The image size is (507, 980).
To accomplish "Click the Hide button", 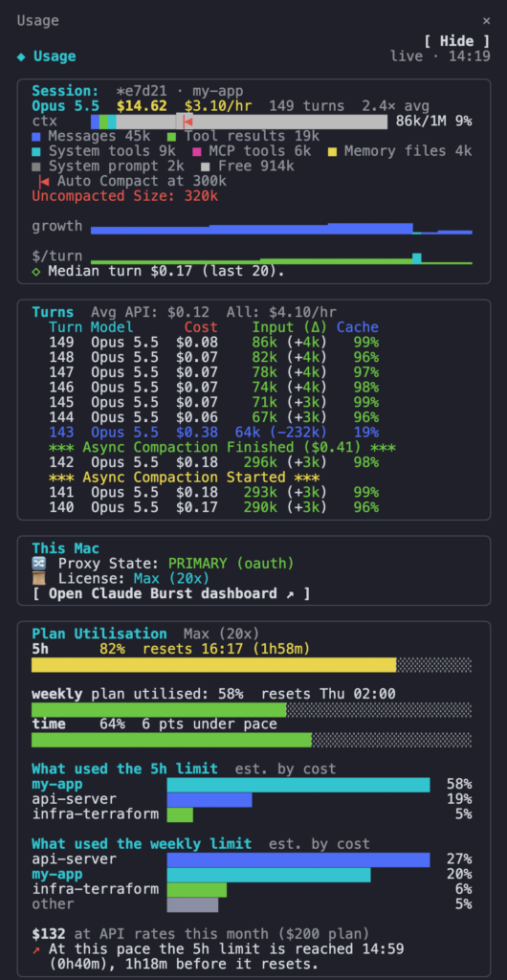I will (457, 41).
